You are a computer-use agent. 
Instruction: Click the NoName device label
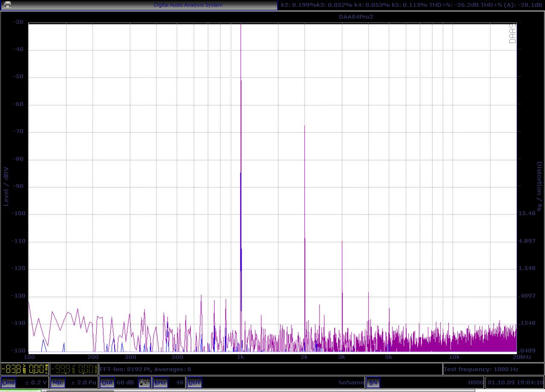(x=351, y=382)
